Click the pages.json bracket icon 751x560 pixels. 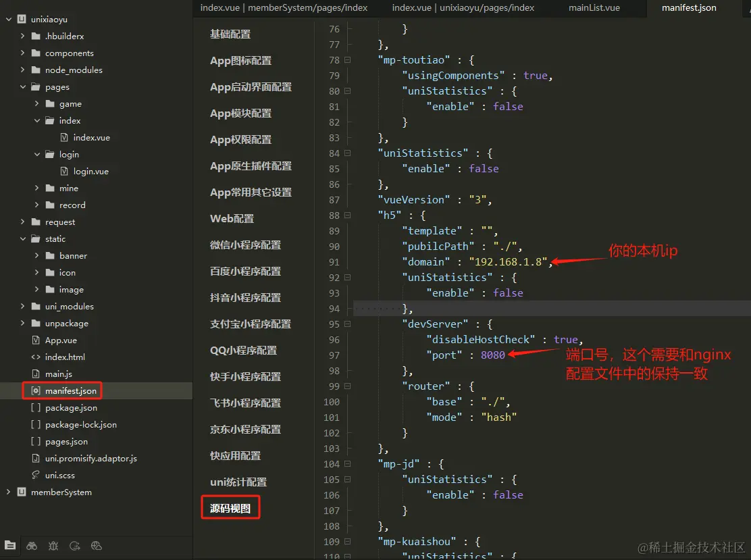click(x=35, y=441)
